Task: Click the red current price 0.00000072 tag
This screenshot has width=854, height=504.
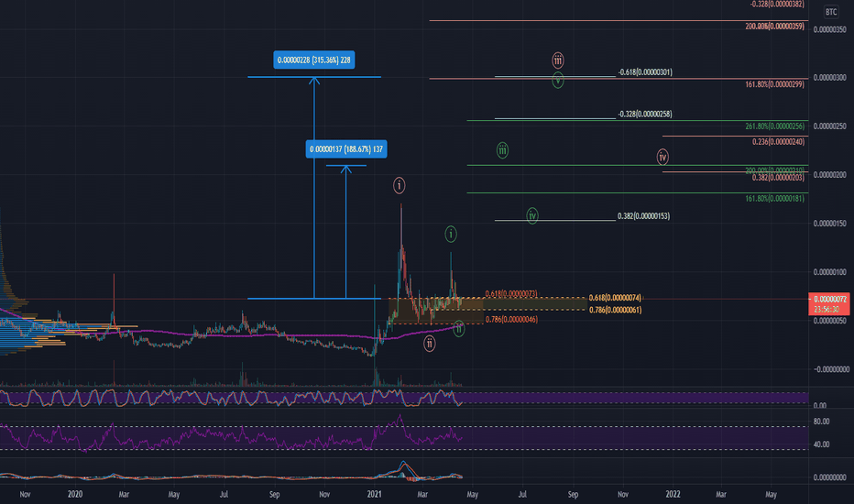Action: [829, 299]
